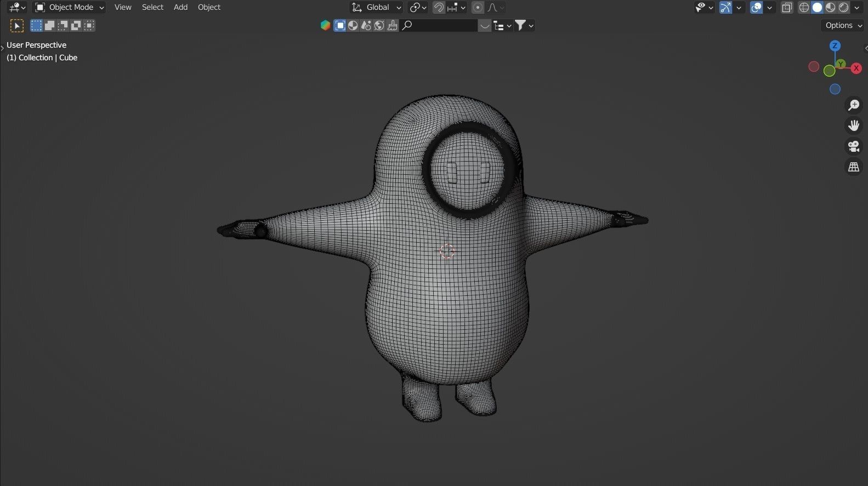Snap view to the green Y axis
The height and width of the screenshot is (486, 868).
tap(841, 64)
